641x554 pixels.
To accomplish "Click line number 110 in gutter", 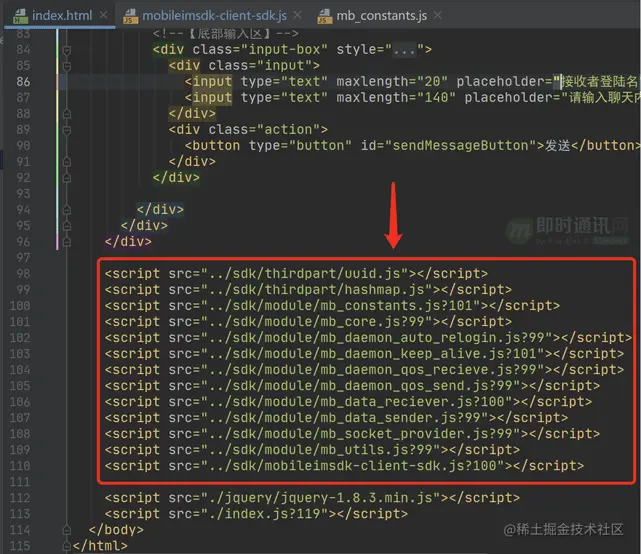I will pos(20,466).
